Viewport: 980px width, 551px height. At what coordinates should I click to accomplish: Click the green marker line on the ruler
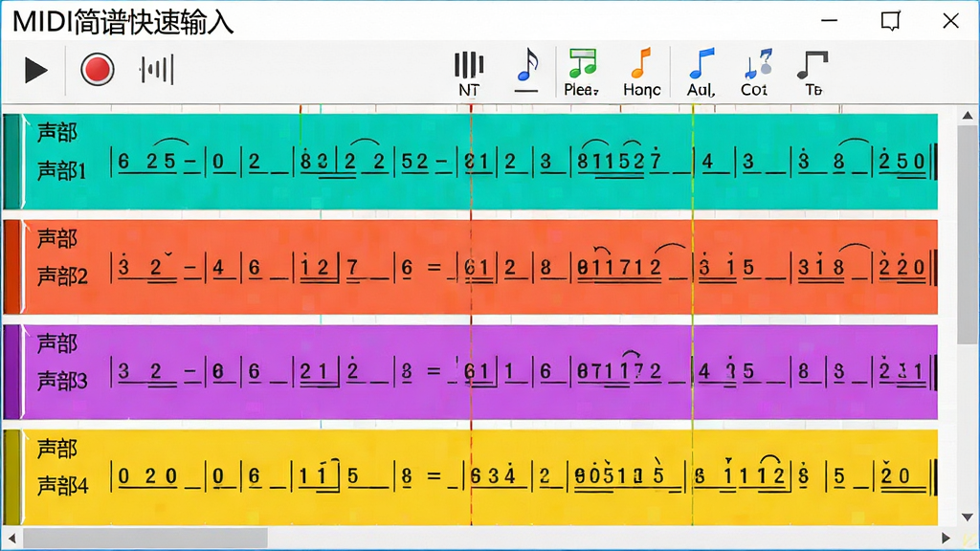(693, 109)
